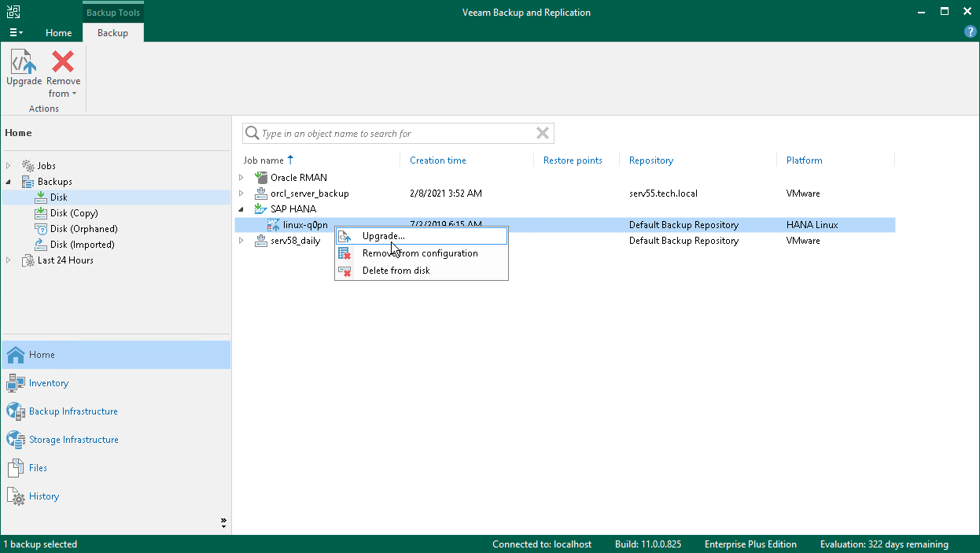Go to Storage Infrastructure view

[73, 440]
